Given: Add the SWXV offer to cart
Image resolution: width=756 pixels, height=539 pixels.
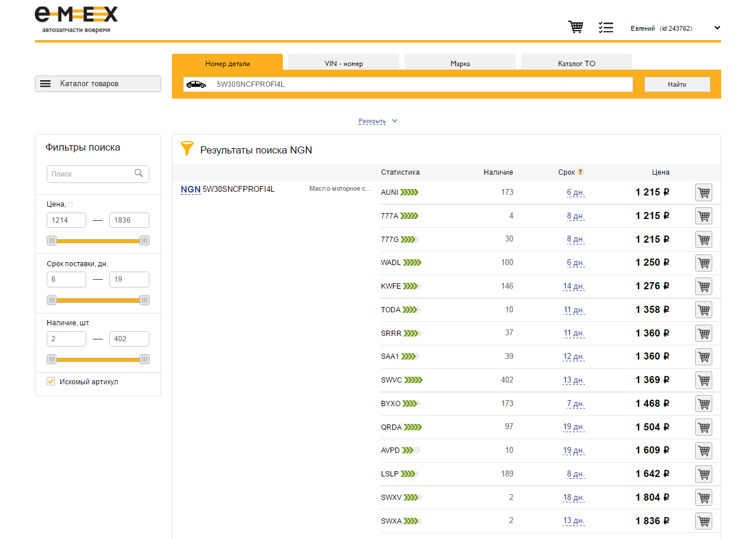Looking at the screenshot, I should tap(703, 498).
